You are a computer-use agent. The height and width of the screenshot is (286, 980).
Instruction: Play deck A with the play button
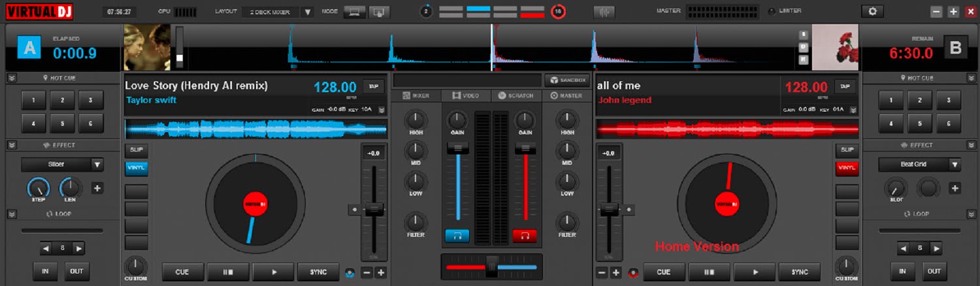(273, 272)
